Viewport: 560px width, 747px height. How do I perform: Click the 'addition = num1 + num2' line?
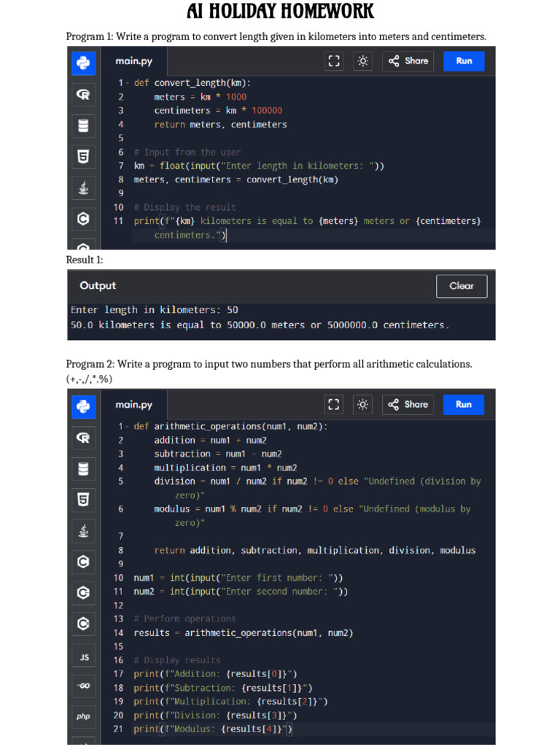point(210,440)
